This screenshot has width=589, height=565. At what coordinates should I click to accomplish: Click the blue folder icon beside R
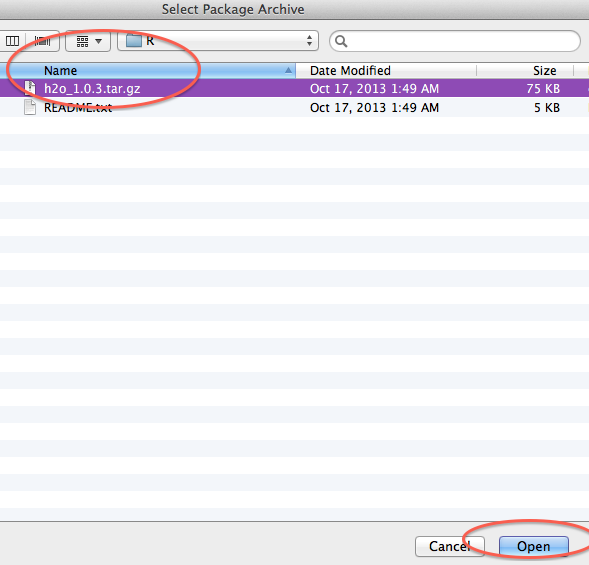[133, 41]
